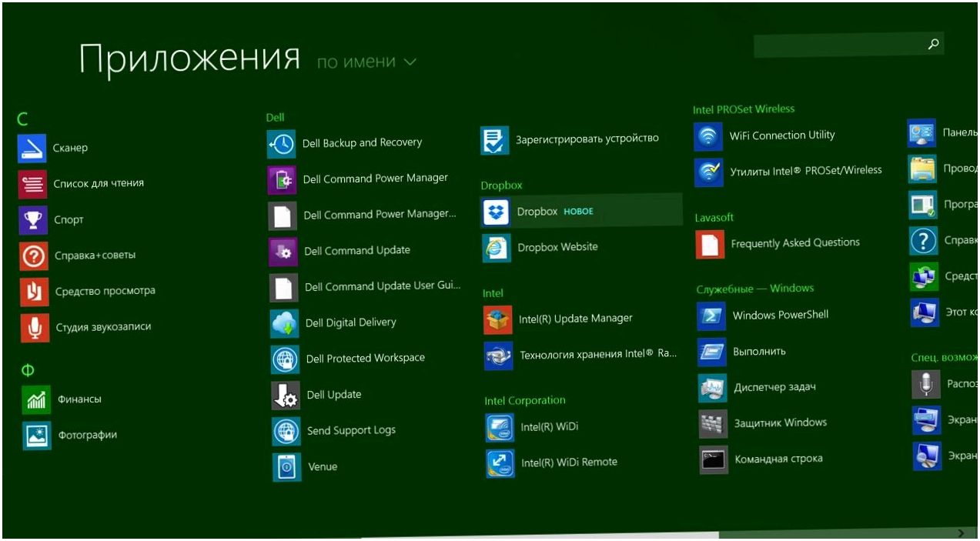The width and height of the screenshot is (980, 541).
Task: Open the Финансы chart icon
Action: [x=36, y=399]
